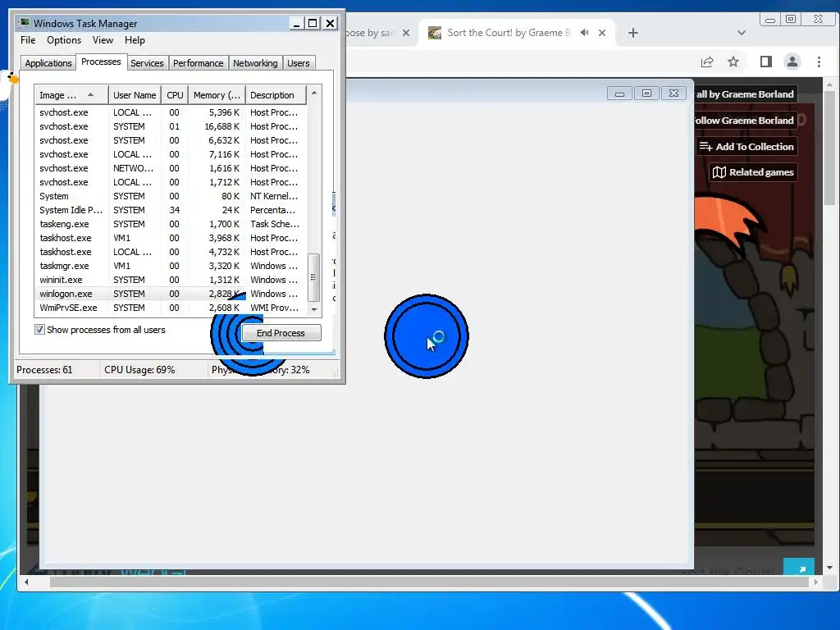
Task: Click browser horizontal scrollbar right arrow
Action: click(x=816, y=582)
